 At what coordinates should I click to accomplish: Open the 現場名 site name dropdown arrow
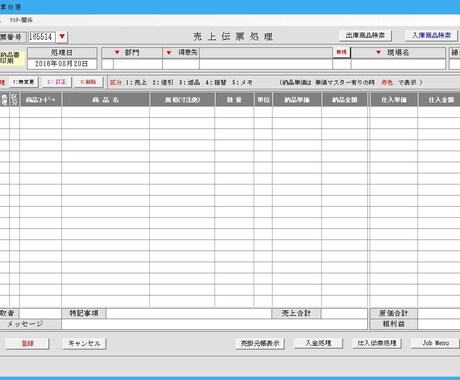click(378, 52)
